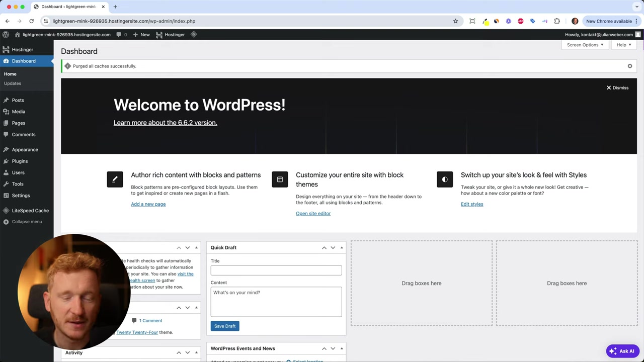Screen dimensions: 644x362
Task: Move Quick Draft widget up with arrow
Action: tap(324, 247)
